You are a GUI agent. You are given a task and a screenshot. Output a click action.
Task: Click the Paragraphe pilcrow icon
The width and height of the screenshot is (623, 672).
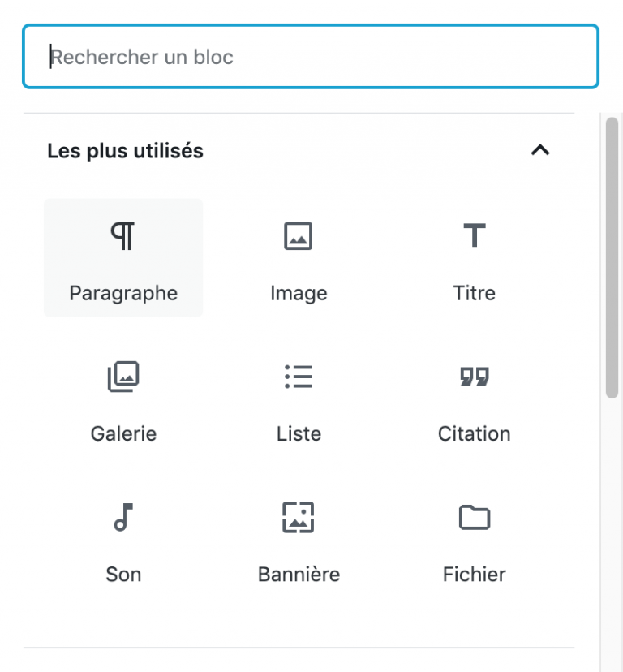(x=123, y=236)
